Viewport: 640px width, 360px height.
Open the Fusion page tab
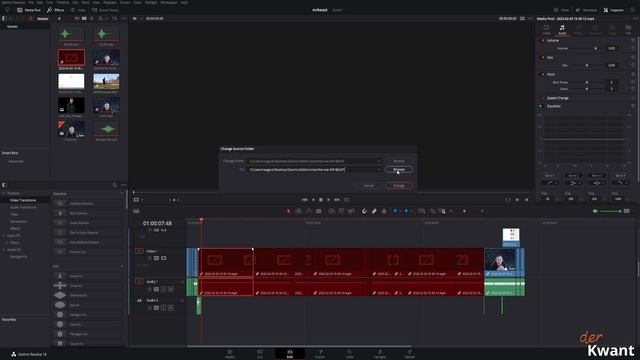click(x=320, y=353)
